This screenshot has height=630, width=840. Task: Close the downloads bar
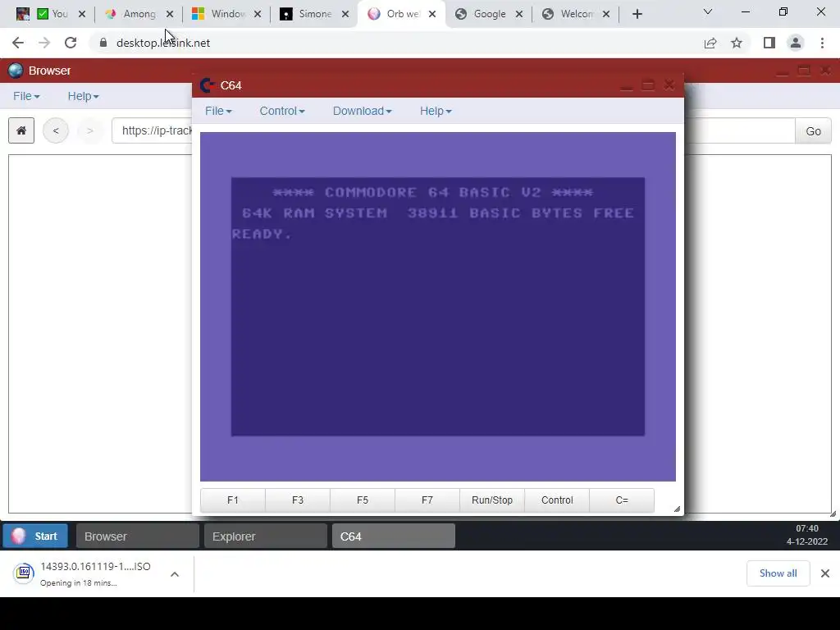point(825,573)
